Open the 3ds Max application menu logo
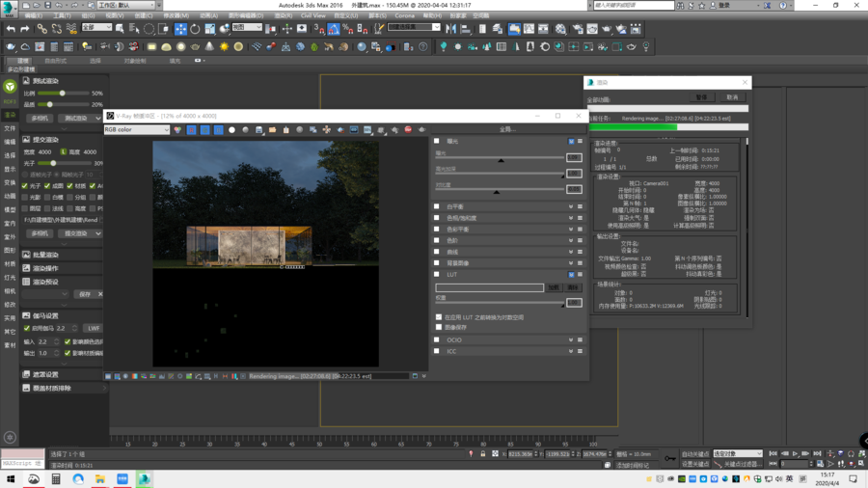Image resolution: width=868 pixels, height=488 pixels. pos(9,8)
